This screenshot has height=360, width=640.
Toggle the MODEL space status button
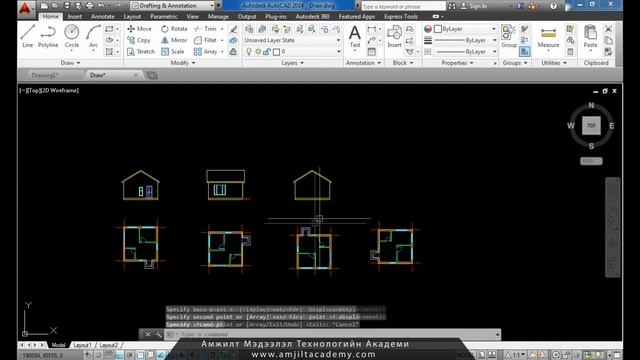465,355
